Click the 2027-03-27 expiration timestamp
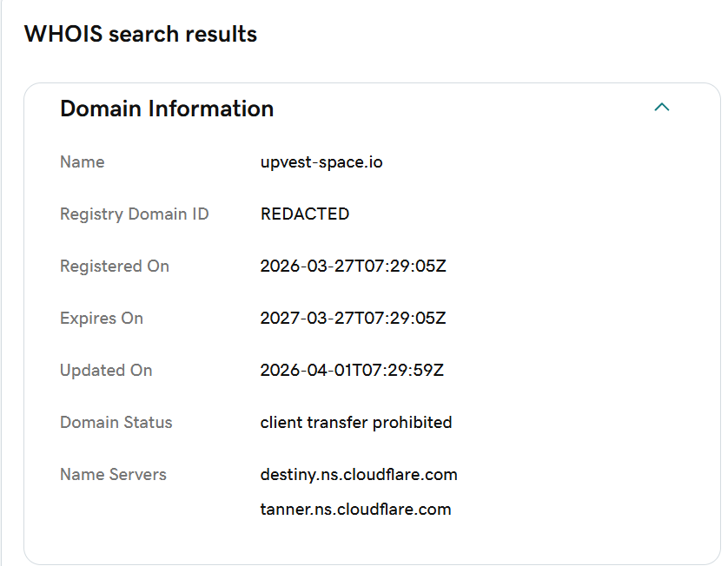Viewport: 728px width, 566px height. coord(353,319)
